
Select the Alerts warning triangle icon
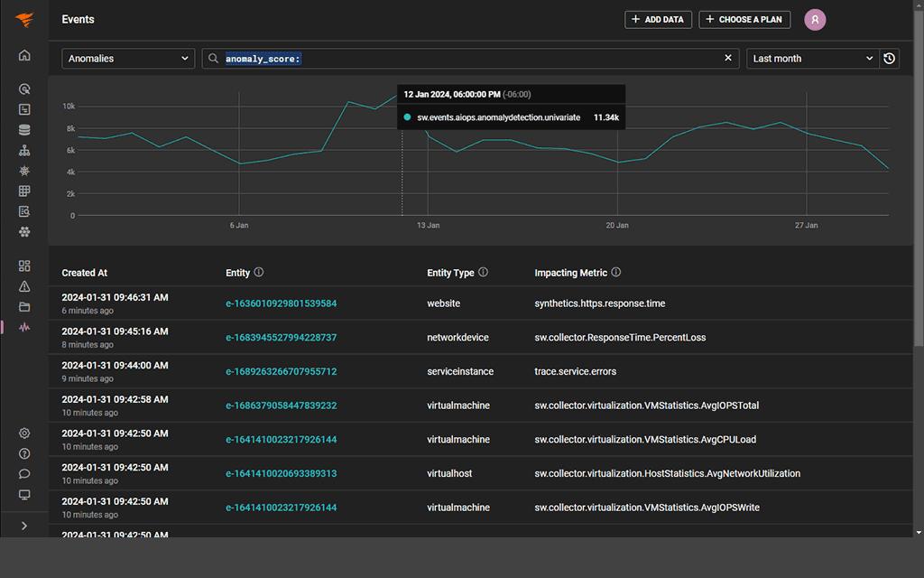click(x=24, y=286)
